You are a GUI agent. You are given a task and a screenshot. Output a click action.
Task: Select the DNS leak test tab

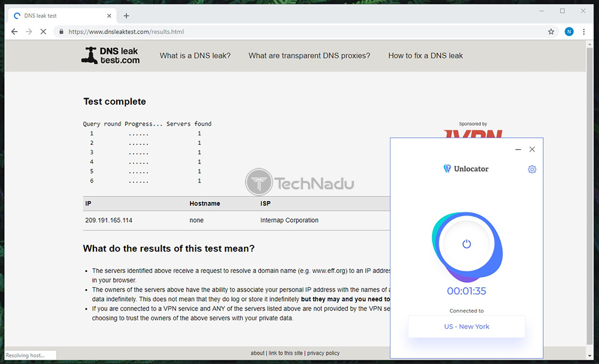pyautogui.click(x=62, y=16)
